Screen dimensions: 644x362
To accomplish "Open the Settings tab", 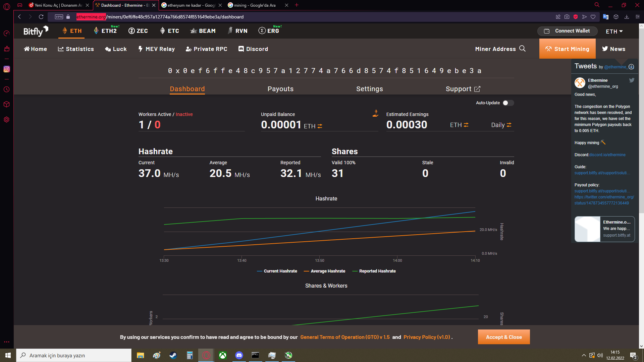I will tap(369, 89).
